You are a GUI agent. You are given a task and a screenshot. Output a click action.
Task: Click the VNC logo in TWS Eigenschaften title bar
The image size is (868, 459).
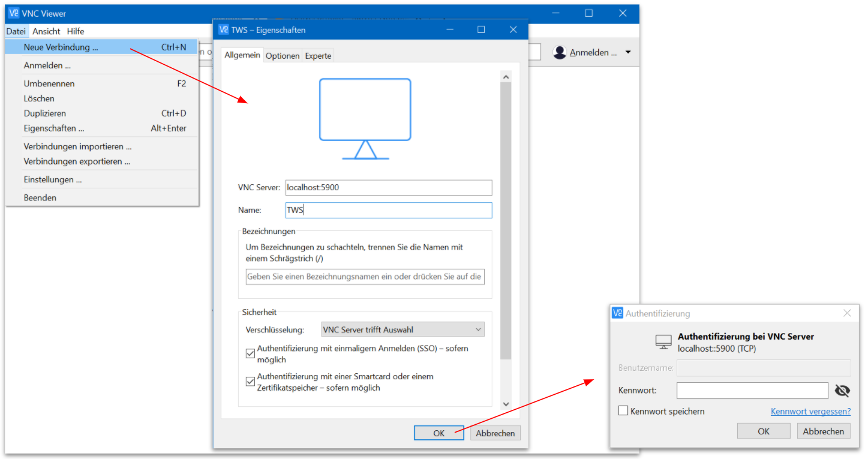pyautogui.click(x=224, y=29)
